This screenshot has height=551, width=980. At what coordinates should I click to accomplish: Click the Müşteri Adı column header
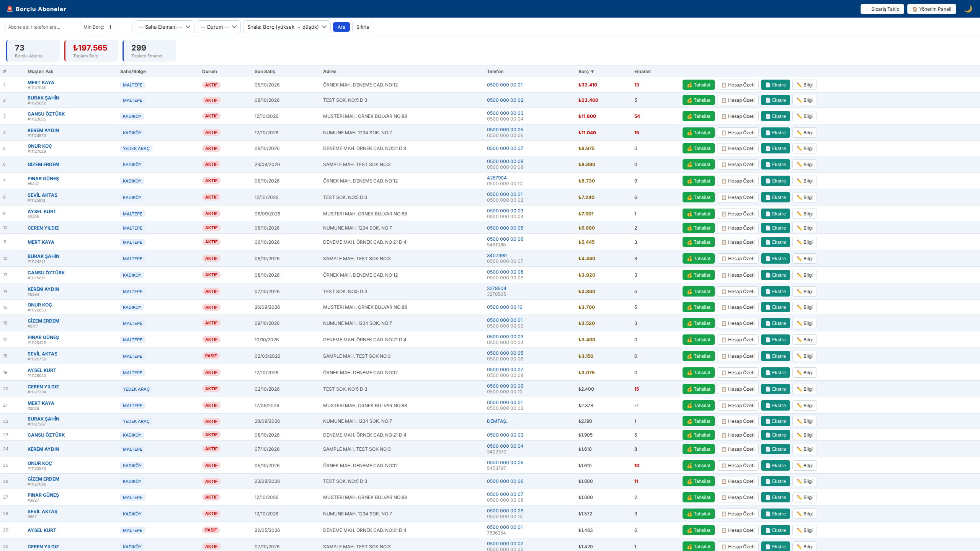pos(40,72)
